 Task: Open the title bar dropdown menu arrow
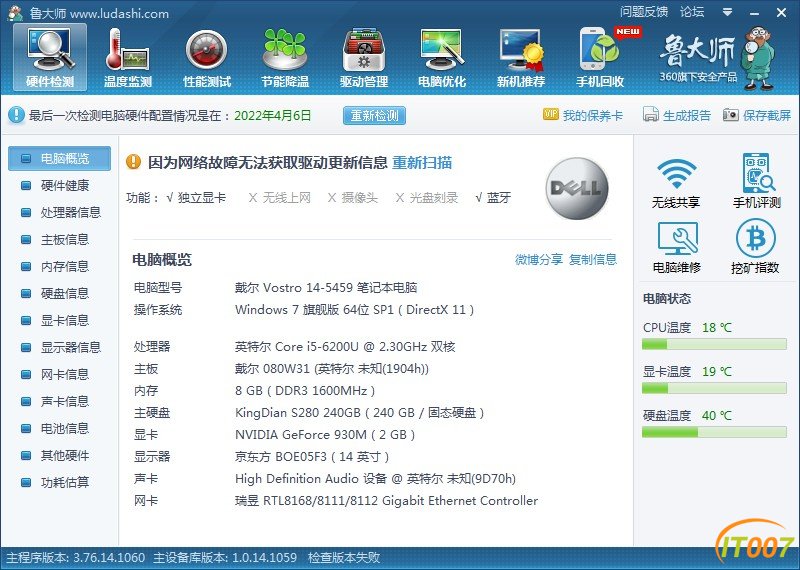tap(728, 12)
